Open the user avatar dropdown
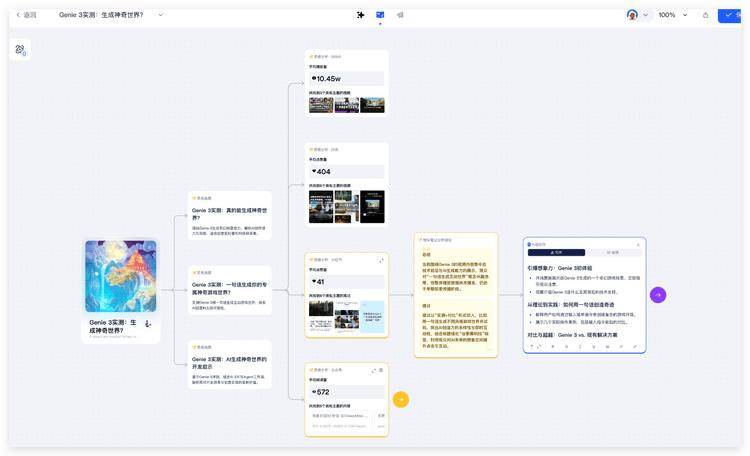This screenshot has width=750, height=456. pos(637,15)
